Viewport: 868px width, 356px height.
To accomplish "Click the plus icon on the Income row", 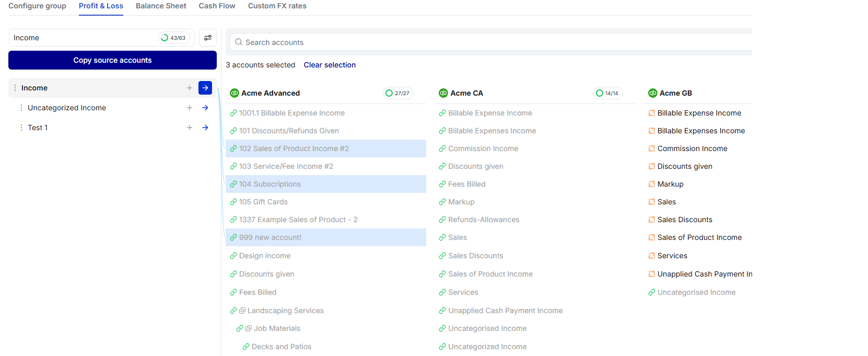I will [190, 88].
